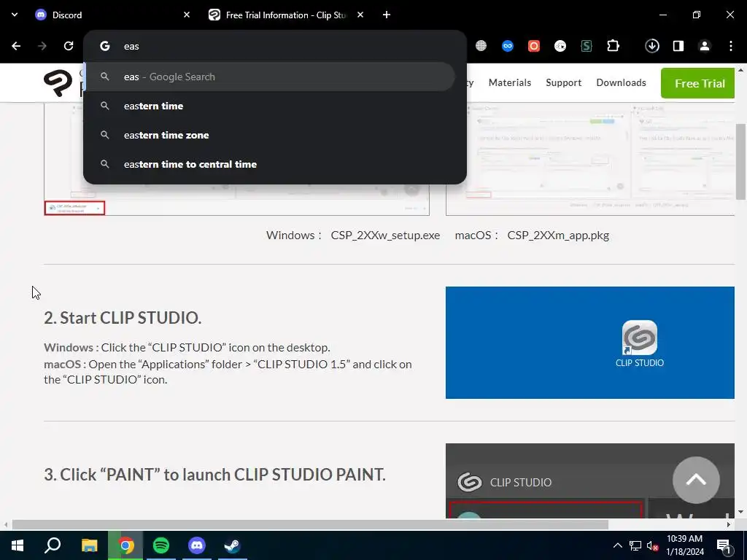Screen dimensions: 747x560
Task: Open File Explorer from the taskbar
Action: pos(89,545)
